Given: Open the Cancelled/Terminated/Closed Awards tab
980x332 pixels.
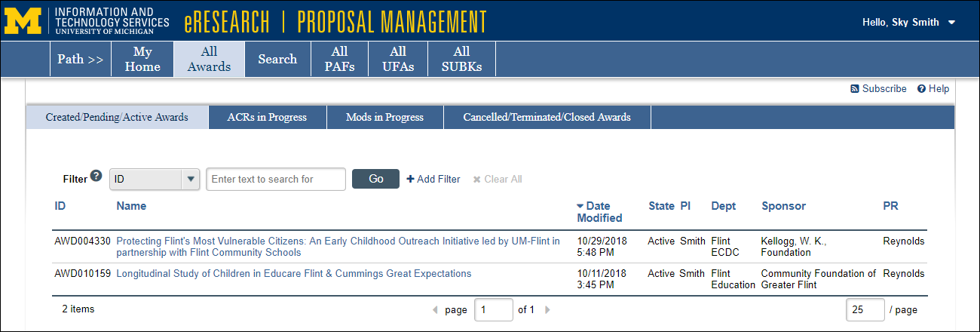Looking at the screenshot, I should pyautogui.click(x=547, y=117).
